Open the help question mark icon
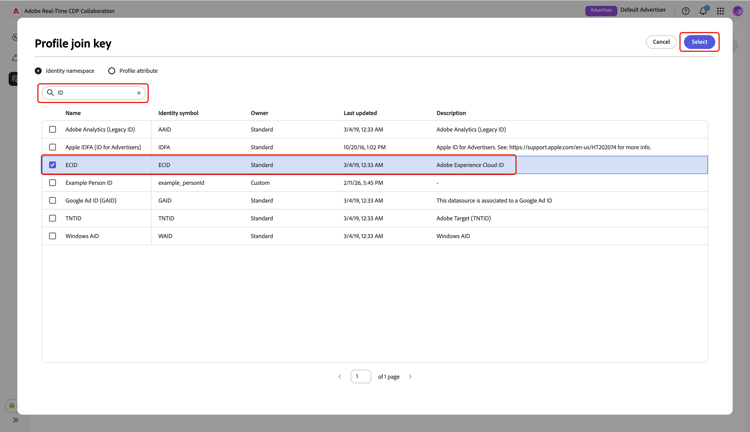This screenshot has height=432, width=750. [685, 11]
